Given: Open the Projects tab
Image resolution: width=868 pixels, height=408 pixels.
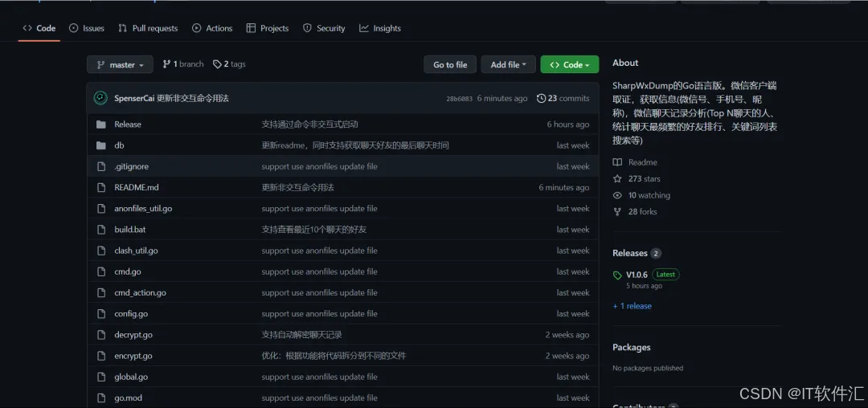Looking at the screenshot, I should (x=268, y=28).
